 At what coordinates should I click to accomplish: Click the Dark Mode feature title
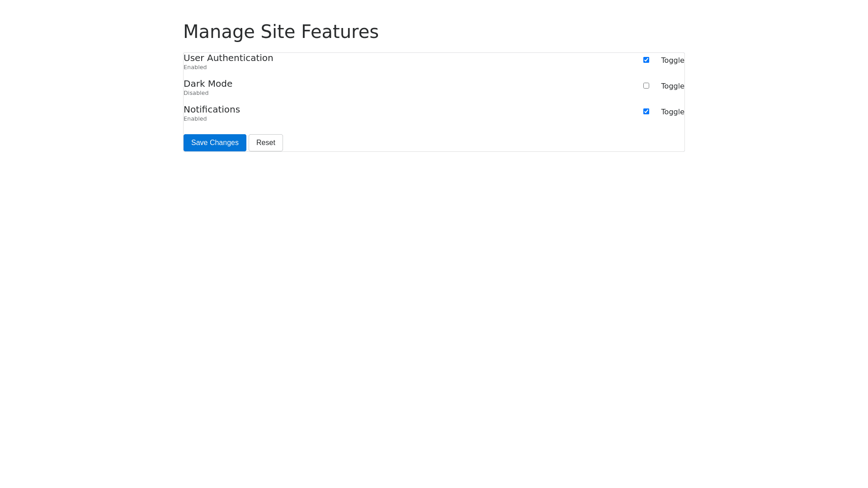tap(208, 84)
